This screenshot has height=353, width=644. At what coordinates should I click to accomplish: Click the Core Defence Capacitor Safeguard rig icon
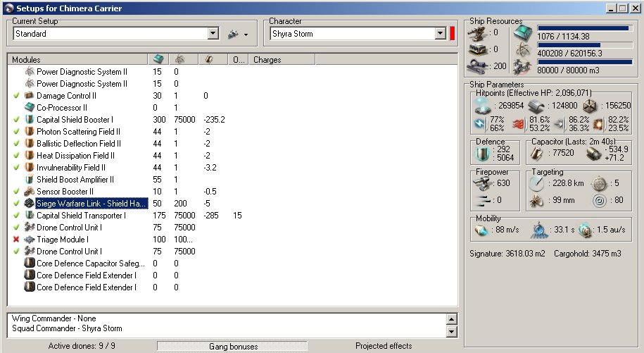(x=29, y=263)
